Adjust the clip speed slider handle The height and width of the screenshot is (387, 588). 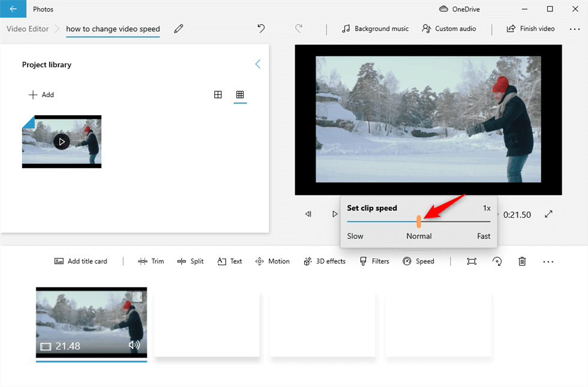pyautogui.click(x=419, y=221)
